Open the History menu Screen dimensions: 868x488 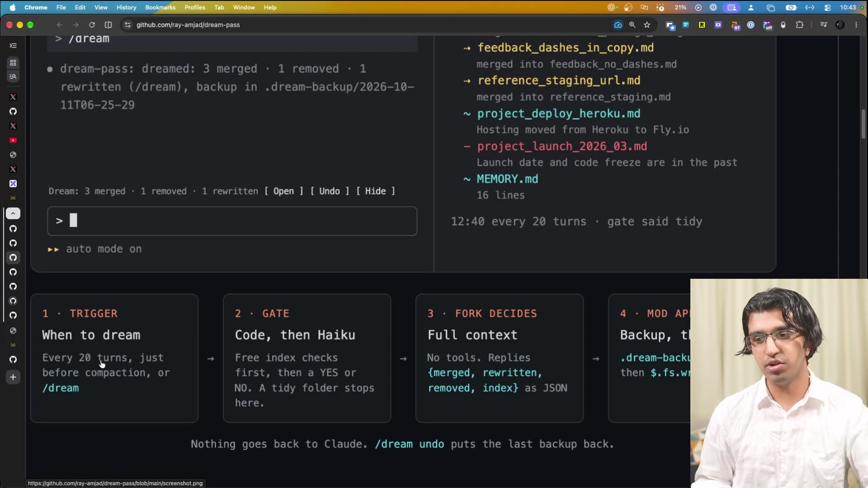click(x=126, y=8)
